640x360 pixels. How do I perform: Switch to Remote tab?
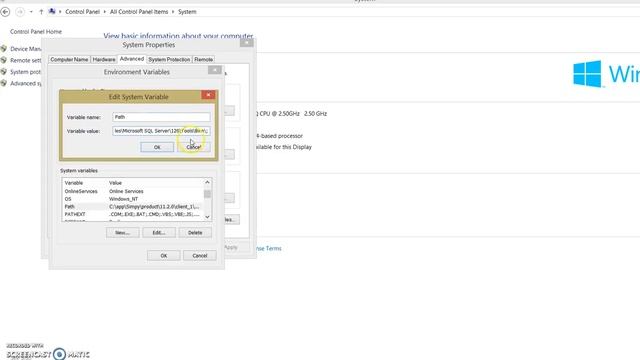point(203,60)
